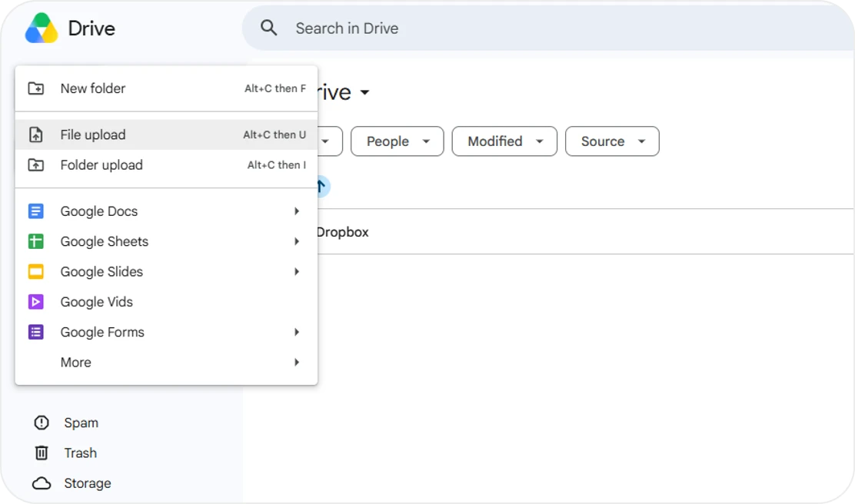Click the File upload icon
Screen dimensions: 855x504
[x=36, y=134]
